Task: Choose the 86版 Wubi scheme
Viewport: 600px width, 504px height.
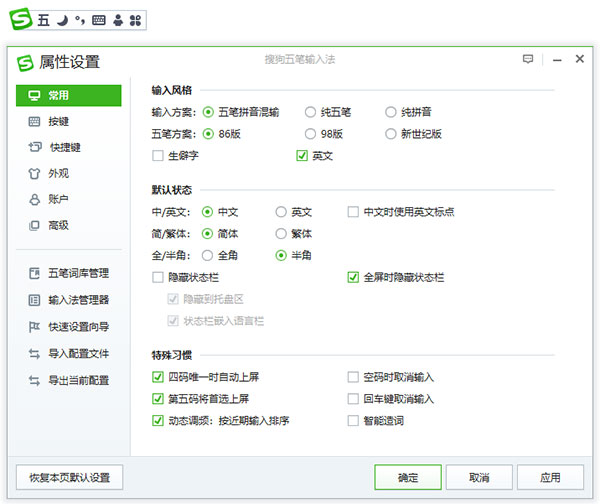Action: click(208, 134)
